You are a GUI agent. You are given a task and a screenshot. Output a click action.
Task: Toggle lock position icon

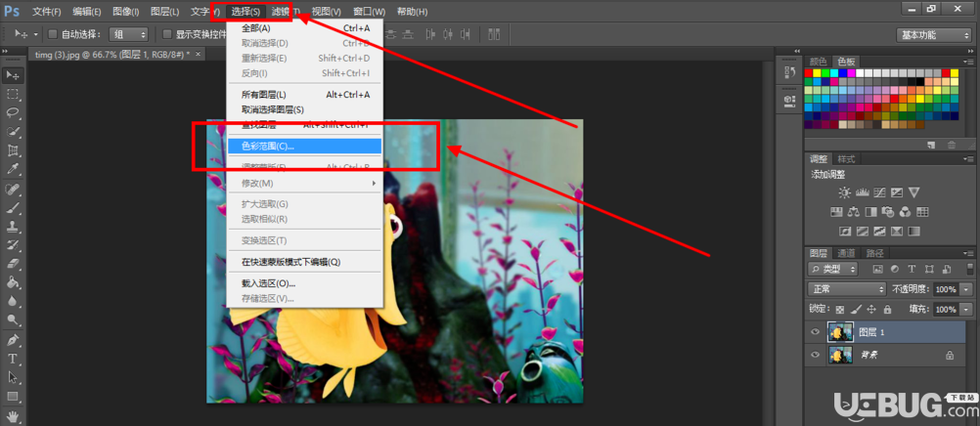coord(871,309)
